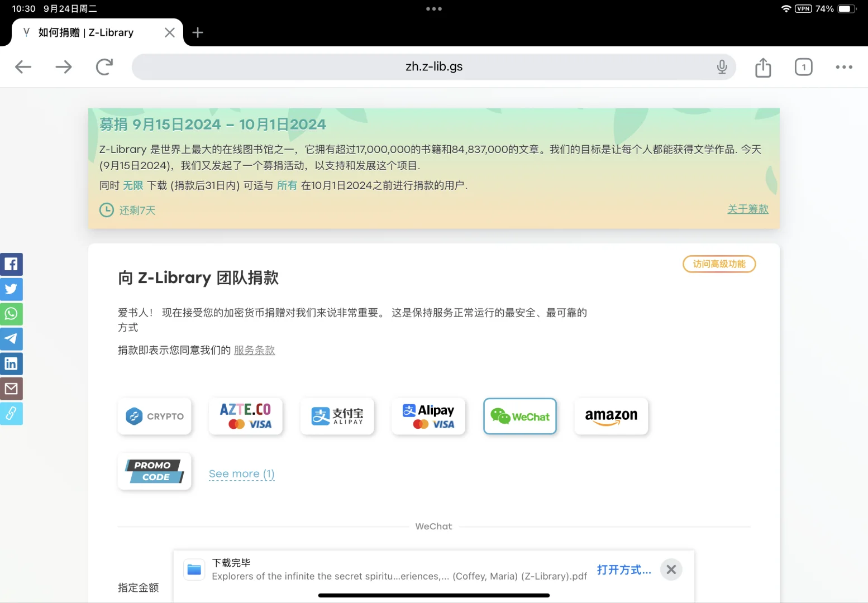
Task: Open the 关于筹款 link
Action: tap(747, 209)
